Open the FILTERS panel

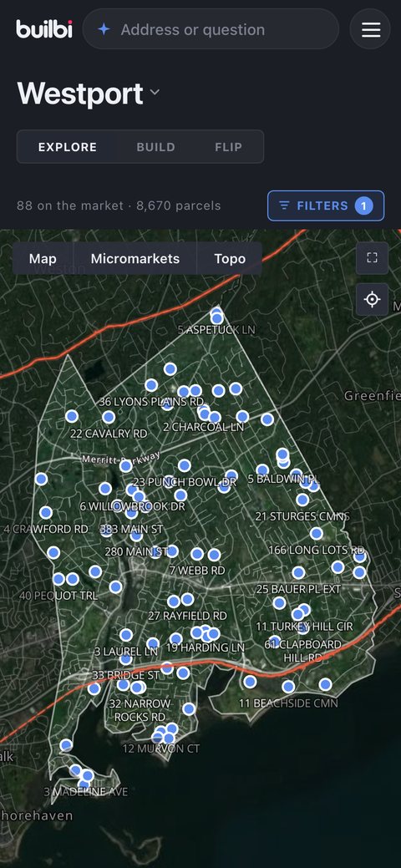coord(326,206)
